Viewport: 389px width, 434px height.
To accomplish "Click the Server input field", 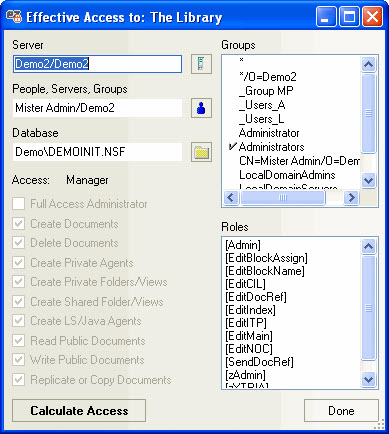I will [x=97, y=64].
